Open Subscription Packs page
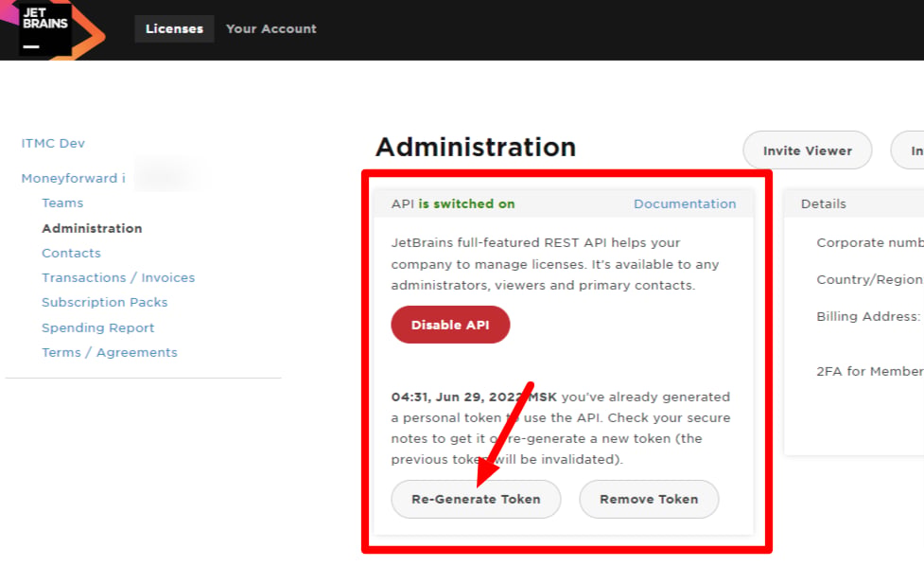Screen dimensions: 924x566 pyautogui.click(x=105, y=303)
